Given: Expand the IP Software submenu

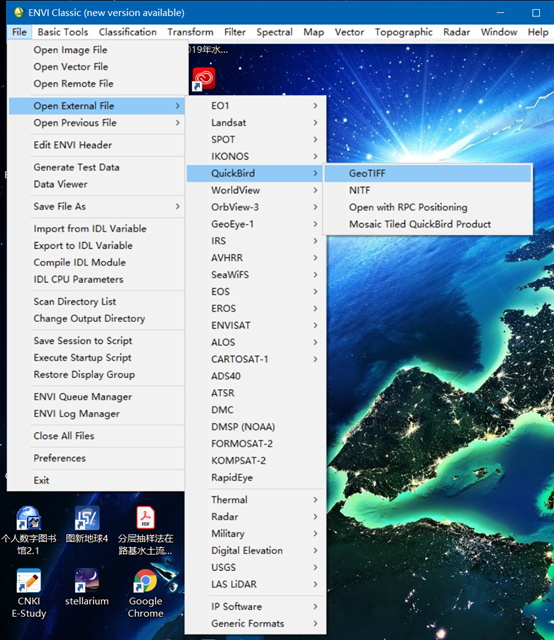Looking at the screenshot, I should pyautogui.click(x=256, y=607).
